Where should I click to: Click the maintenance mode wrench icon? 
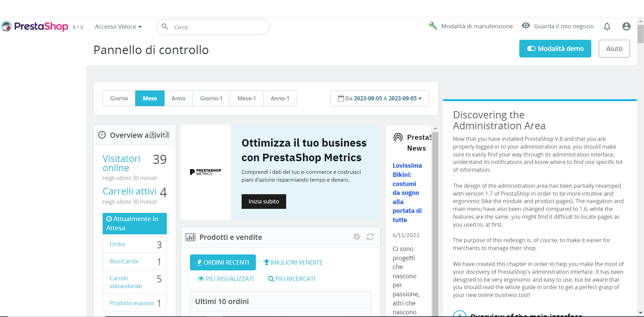(433, 26)
